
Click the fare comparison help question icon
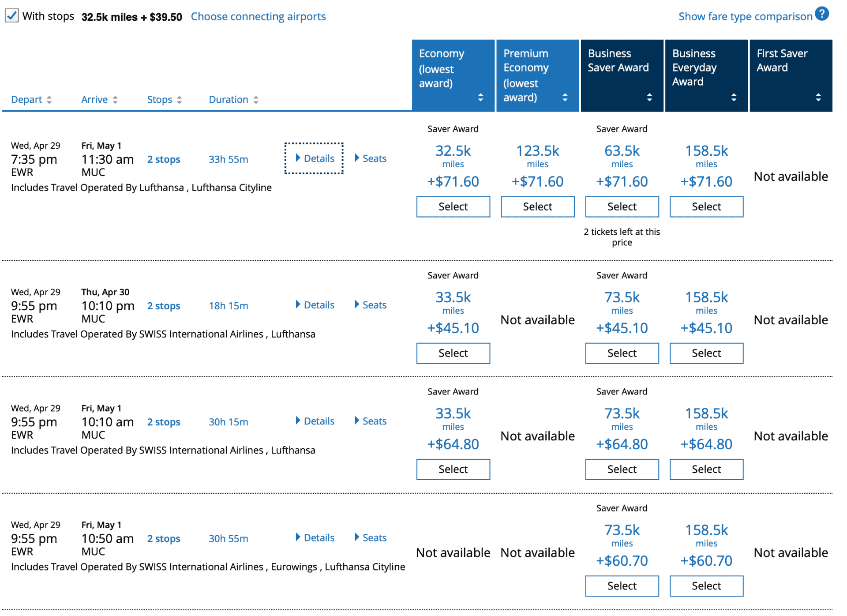pos(822,14)
